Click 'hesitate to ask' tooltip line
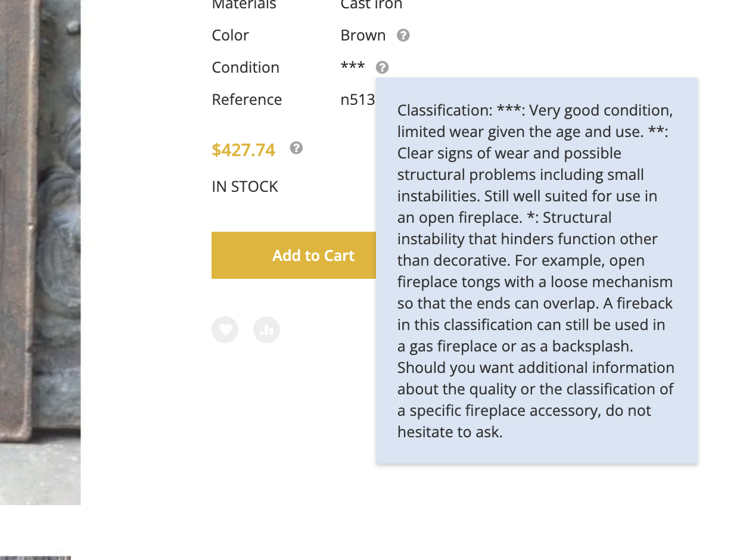 pos(450,432)
